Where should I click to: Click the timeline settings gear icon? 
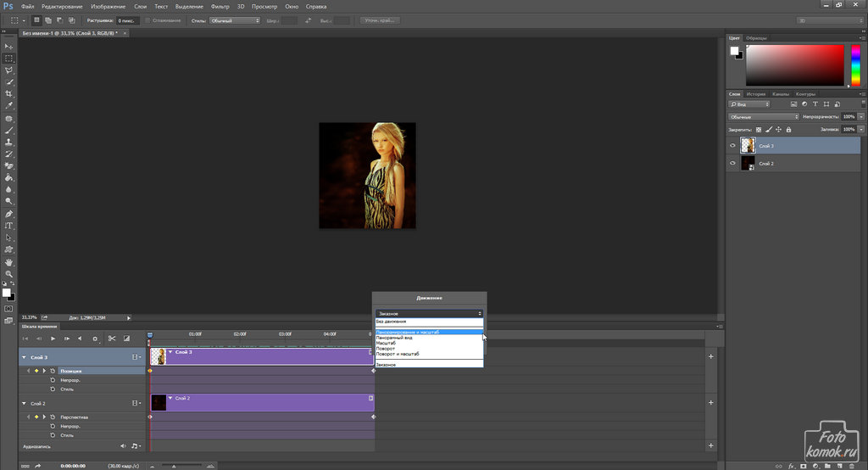[x=95, y=339]
